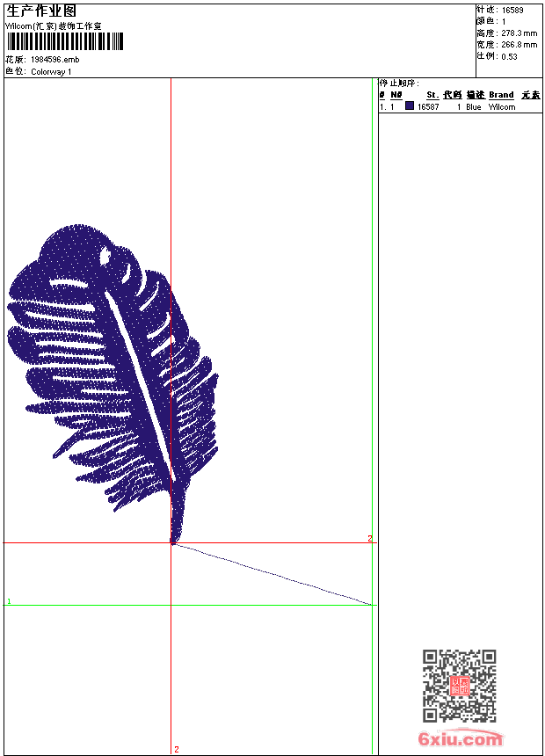Click the St. column header
The height and width of the screenshot is (756, 545).
(x=432, y=95)
